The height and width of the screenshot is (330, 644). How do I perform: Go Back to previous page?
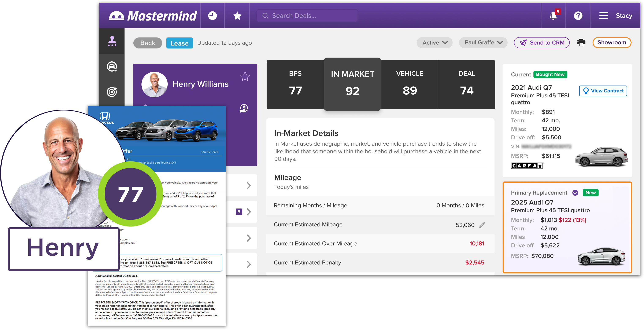pyautogui.click(x=148, y=43)
